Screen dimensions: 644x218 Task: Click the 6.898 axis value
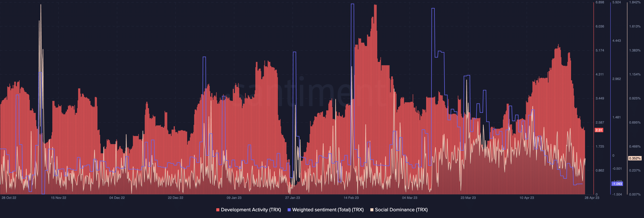(x=600, y=2)
